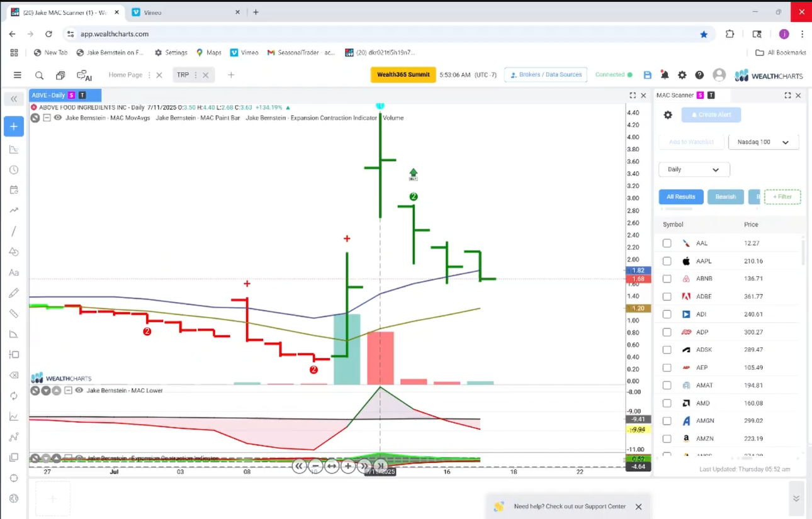Tick the ABNB checkbox
812x519 pixels.
pos(667,279)
